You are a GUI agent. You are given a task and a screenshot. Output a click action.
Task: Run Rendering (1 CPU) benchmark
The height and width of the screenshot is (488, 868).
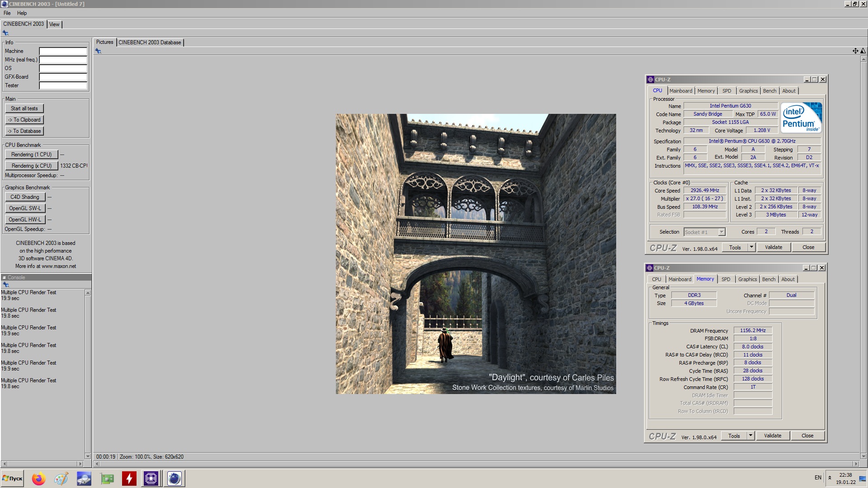tap(32, 155)
